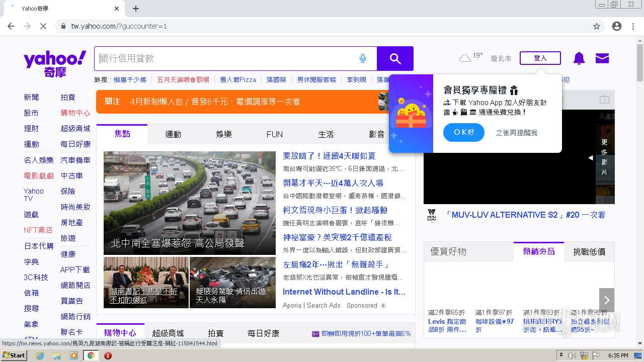644x362 pixels.
Task: Advance the shopping carousel right arrow
Action: 607,300
